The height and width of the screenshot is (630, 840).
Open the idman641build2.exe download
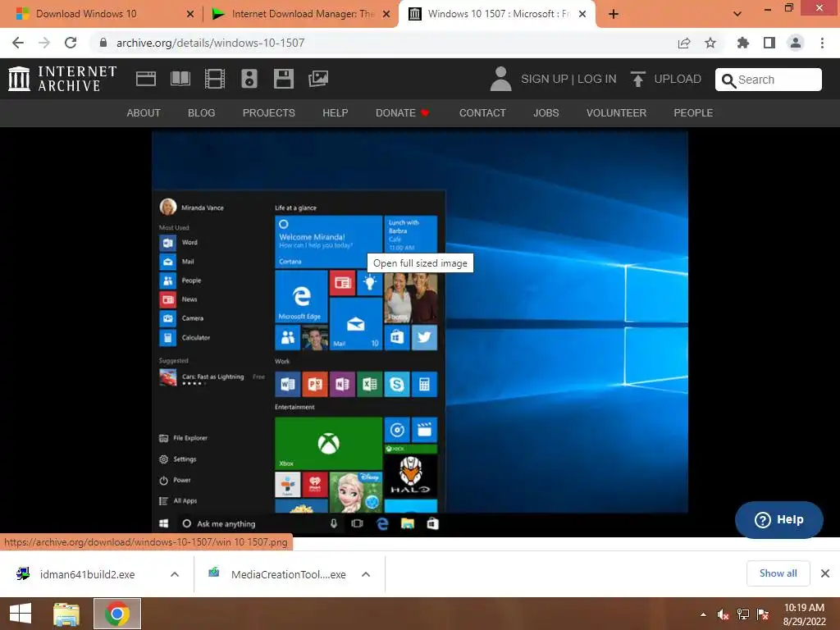coord(85,574)
